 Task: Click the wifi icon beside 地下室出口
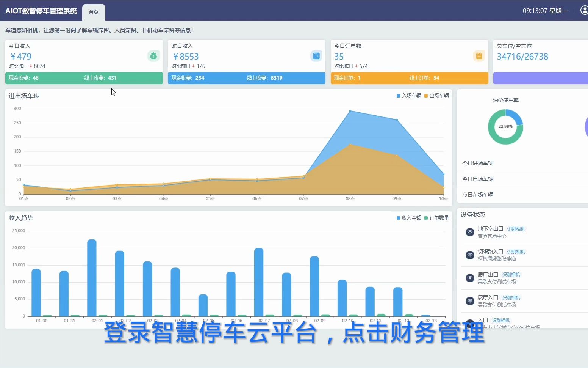click(x=470, y=232)
